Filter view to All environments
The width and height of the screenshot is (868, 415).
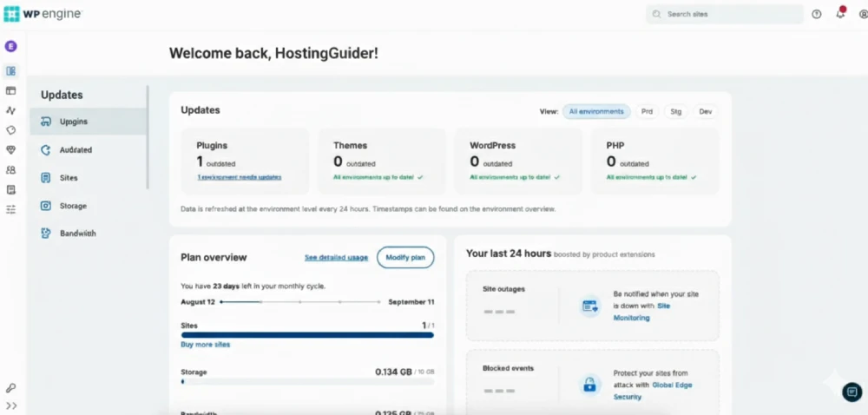(596, 112)
